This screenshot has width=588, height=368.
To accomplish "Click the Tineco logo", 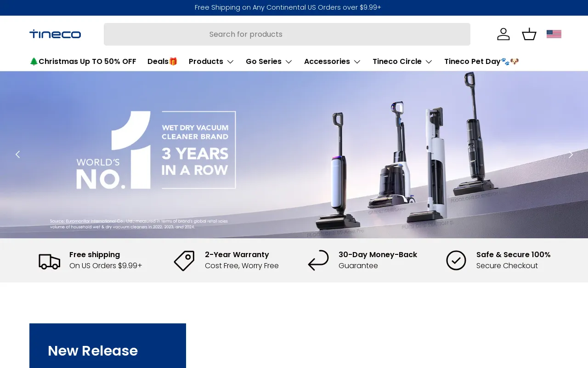I will point(55,34).
